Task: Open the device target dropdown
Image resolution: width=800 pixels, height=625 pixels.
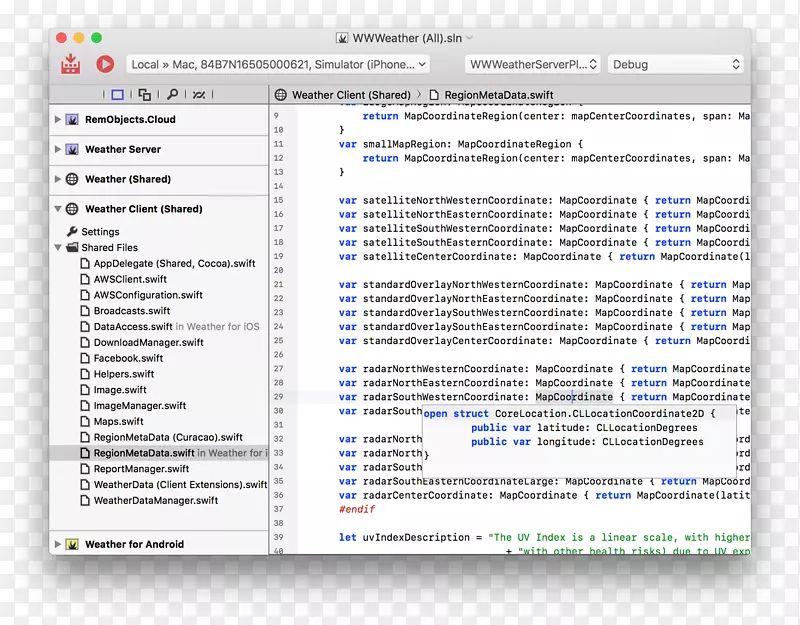Action: pyautogui.click(x=278, y=65)
